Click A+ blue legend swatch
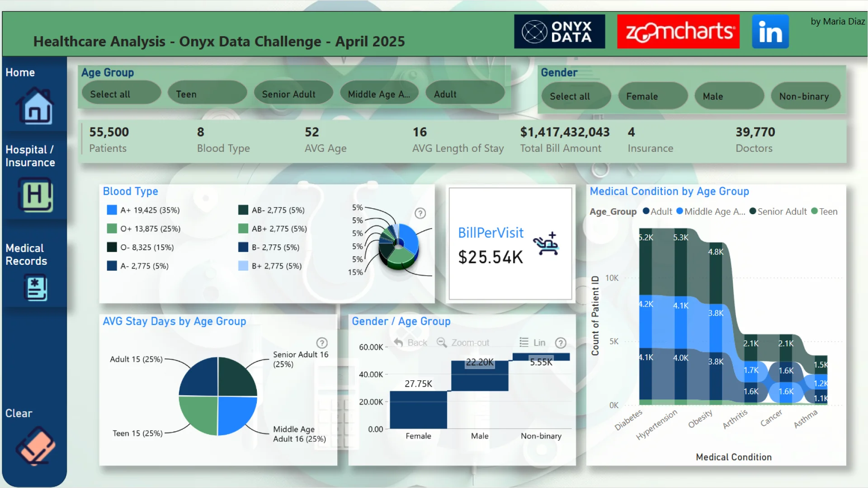The width and height of the screenshot is (868, 488). click(x=112, y=210)
